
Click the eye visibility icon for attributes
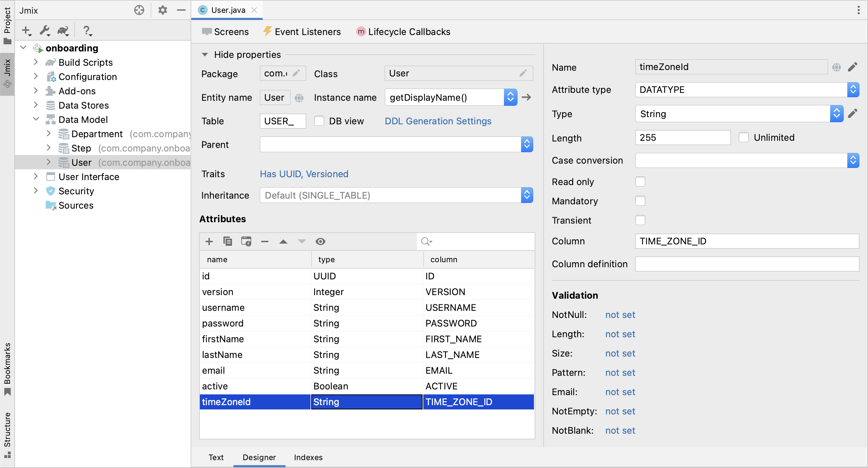[321, 241]
